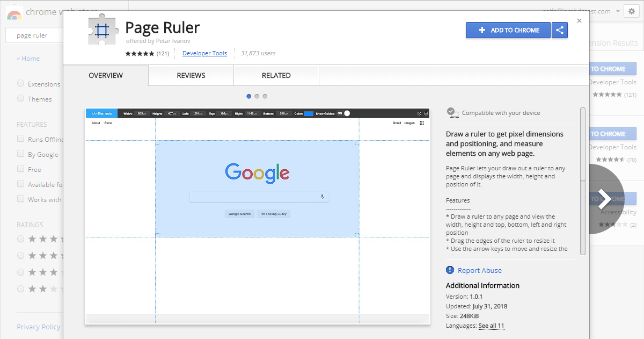Click background Add to Chrome above (70) rating
The height and width of the screenshot is (339, 644).
coord(613,134)
